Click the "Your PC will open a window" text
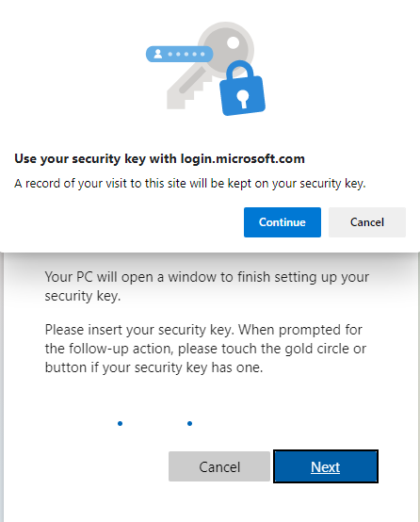420x522 pixels. 207,286
